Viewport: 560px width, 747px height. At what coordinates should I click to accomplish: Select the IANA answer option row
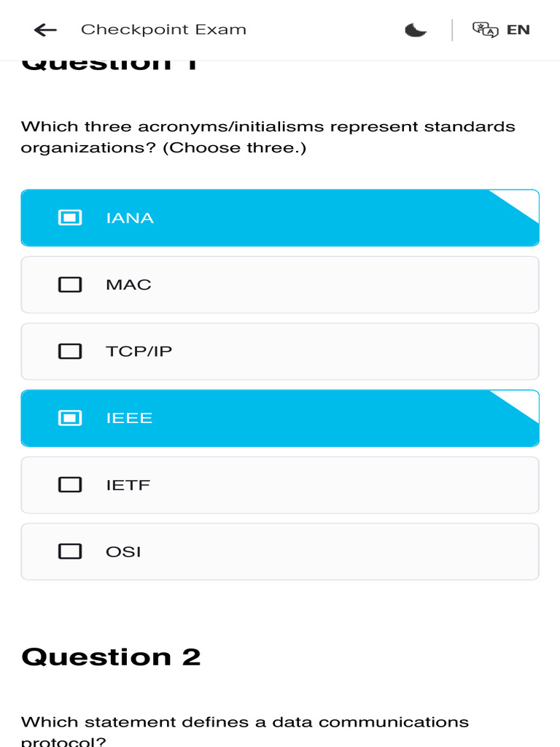[280, 217]
